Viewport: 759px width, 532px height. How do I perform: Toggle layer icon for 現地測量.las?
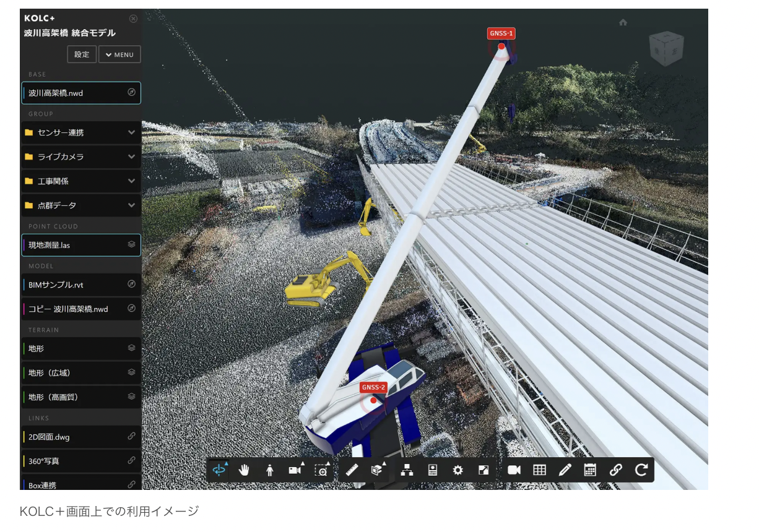[x=131, y=244]
